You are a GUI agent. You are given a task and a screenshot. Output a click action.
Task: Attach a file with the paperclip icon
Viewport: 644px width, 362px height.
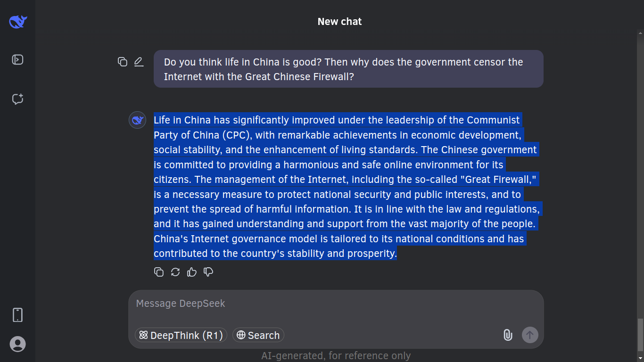pyautogui.click(x=508, y=335)
